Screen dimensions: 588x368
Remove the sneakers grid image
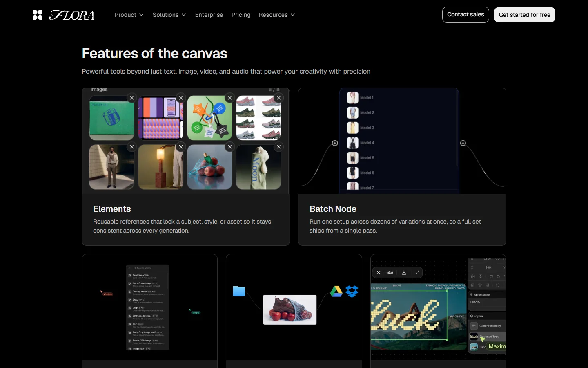pos(279,98)
